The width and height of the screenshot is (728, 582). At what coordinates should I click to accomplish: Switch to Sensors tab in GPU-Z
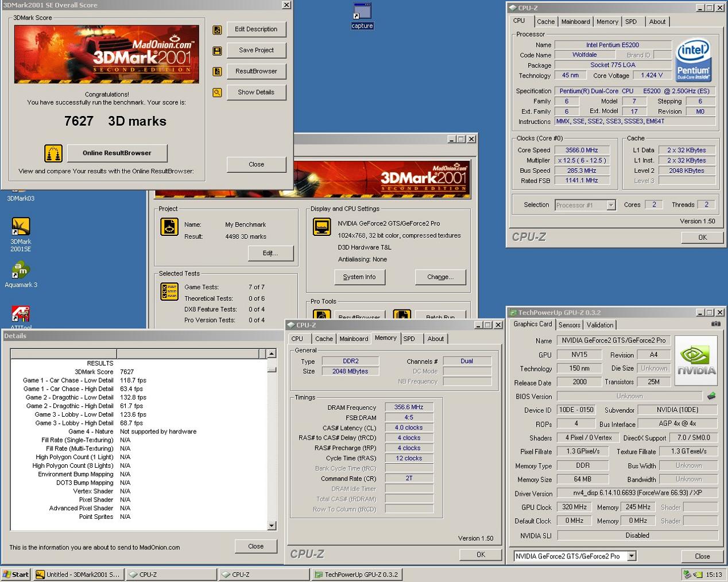click(569, 325)
